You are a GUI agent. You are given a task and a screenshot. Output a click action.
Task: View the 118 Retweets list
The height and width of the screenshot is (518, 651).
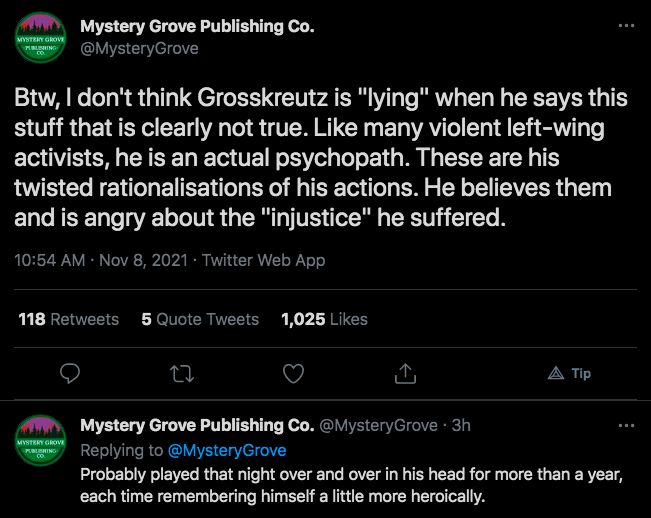pos(69,319)
